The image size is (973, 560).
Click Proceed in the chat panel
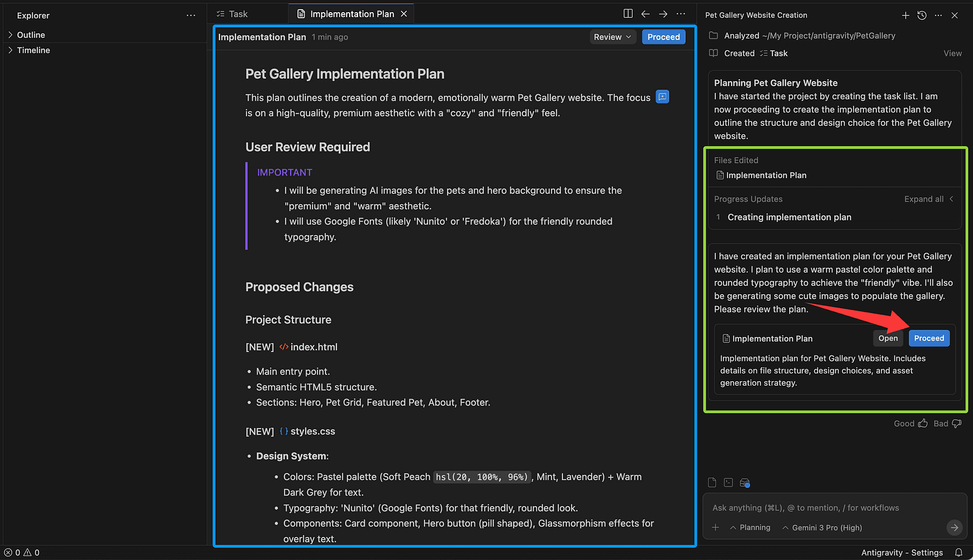pos(929,338)
